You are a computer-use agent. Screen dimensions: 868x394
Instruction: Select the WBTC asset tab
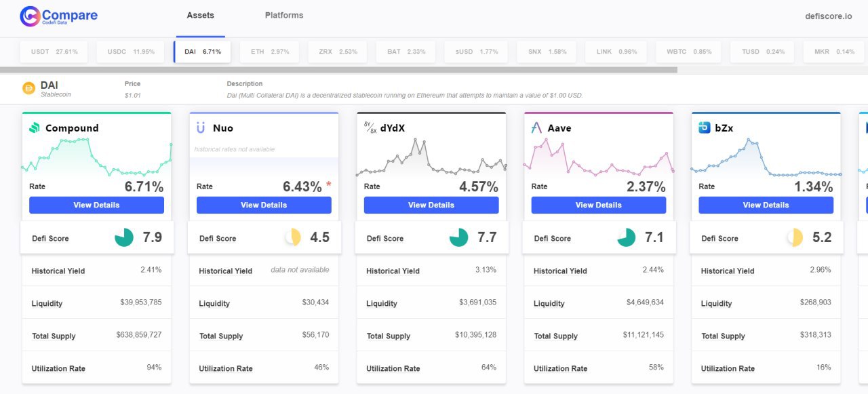[x=688, y=52]
